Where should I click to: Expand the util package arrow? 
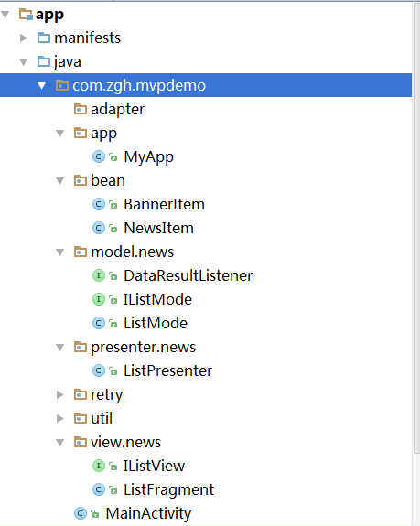pyautogui.click(x=60, y=418)
